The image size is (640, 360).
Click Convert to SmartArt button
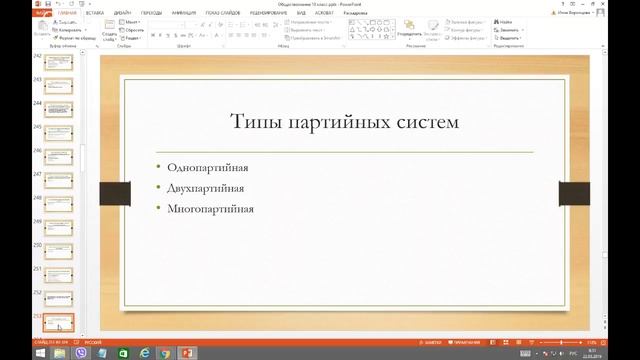point(312,38)
